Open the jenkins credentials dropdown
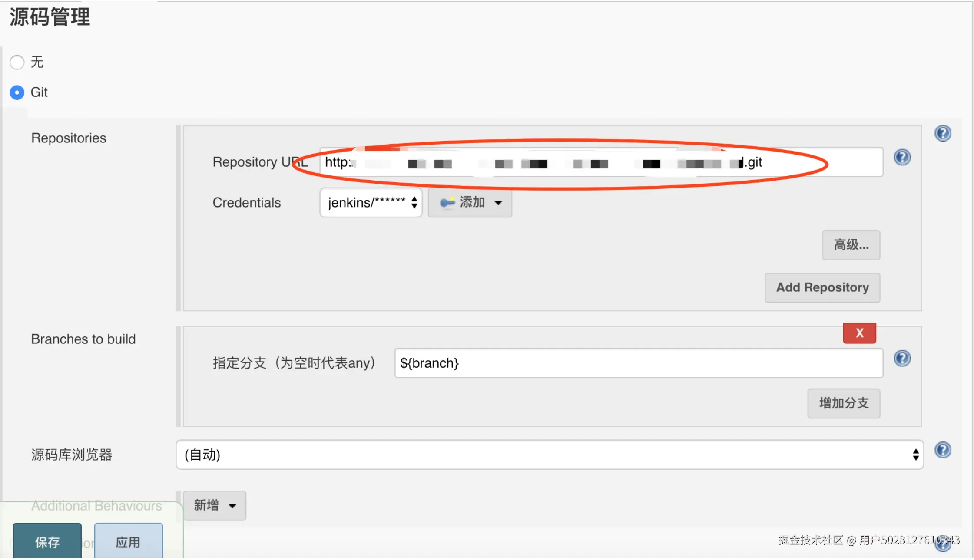Viewport: 974px width, 560px height. pos(371,203)
